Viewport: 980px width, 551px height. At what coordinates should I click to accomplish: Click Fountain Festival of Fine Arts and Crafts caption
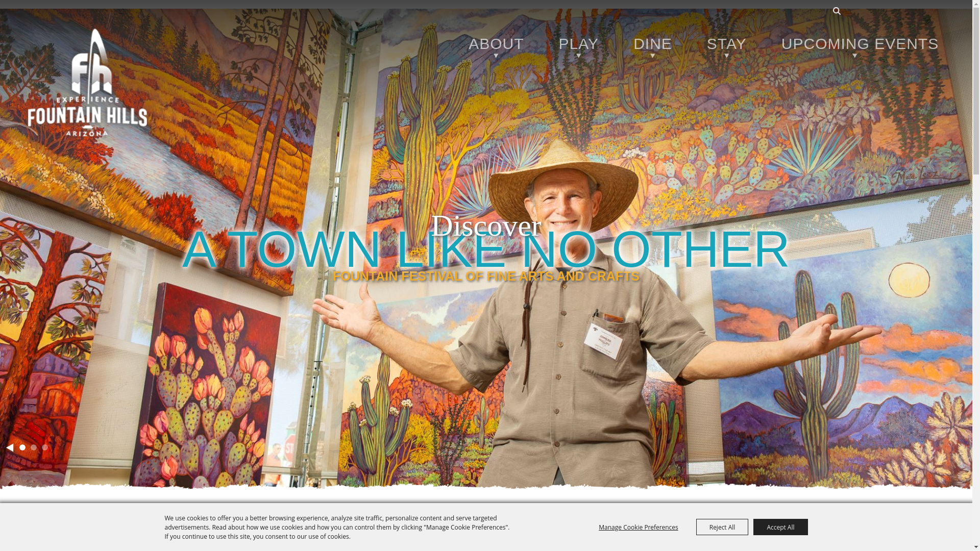(486, 276)
